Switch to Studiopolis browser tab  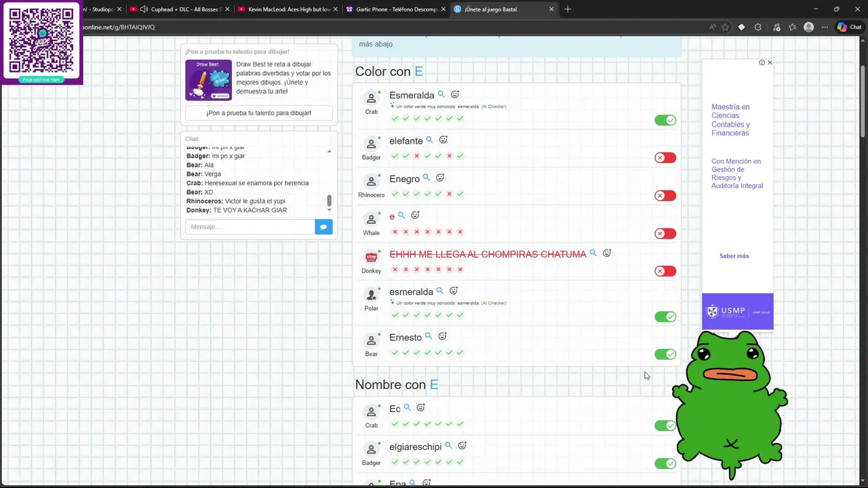coord(102,9)
